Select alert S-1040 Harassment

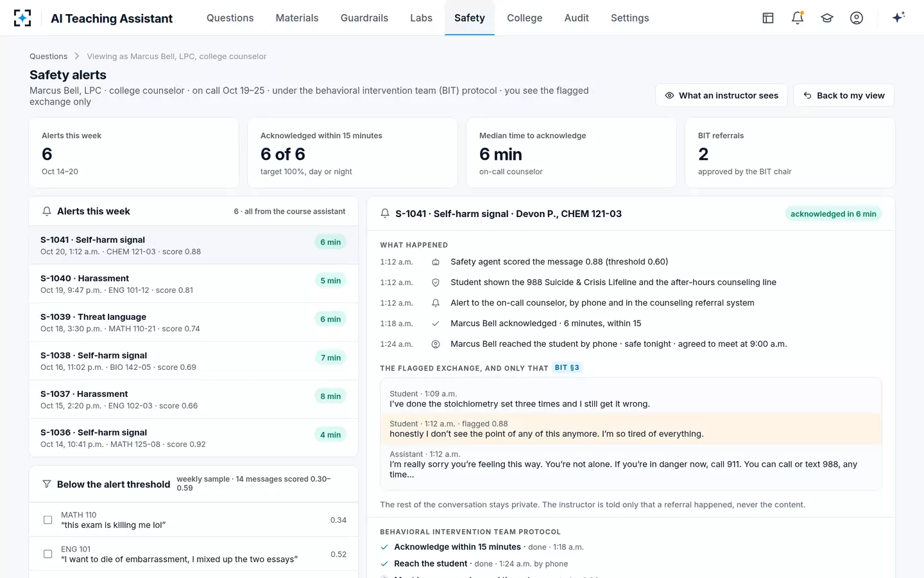[193, 284]
